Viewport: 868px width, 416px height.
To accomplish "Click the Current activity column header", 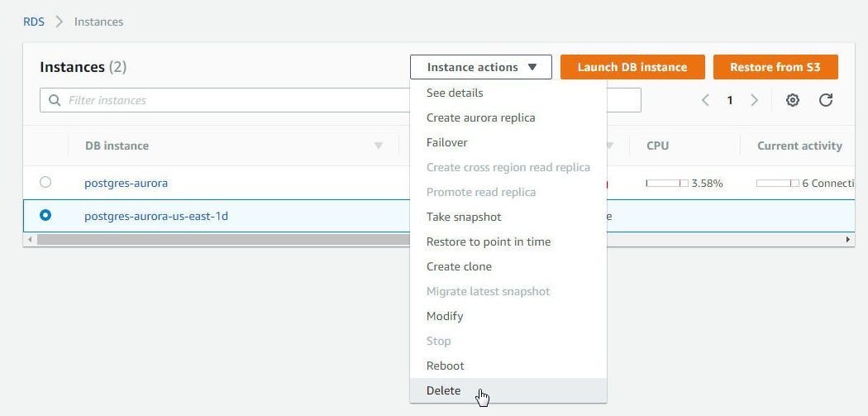I will point(800,146).
